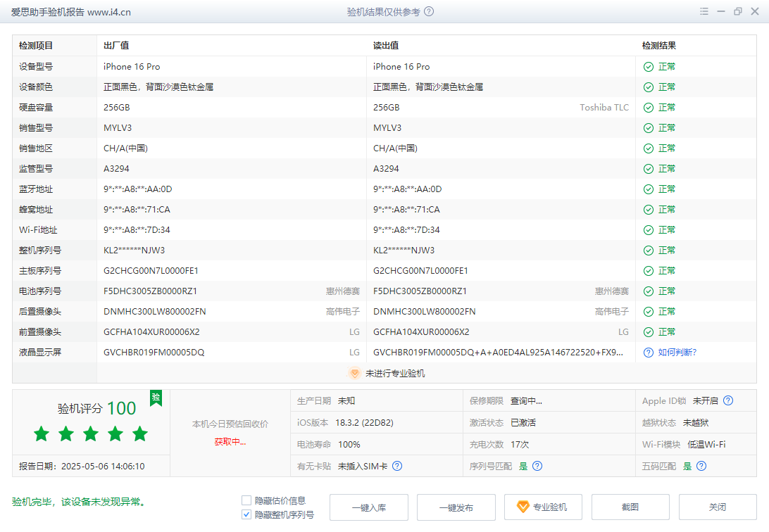Image resolution: width=769 pixels, height=532 pixels.
Task: Click the help icon beside 验机结果仅供参考
Action: [x=429, y=11]
